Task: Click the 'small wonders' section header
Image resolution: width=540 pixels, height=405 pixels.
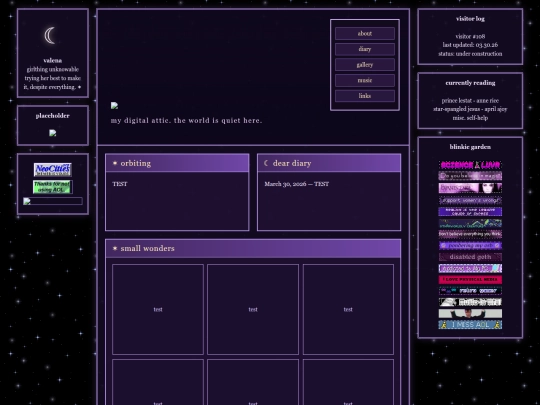Action: (253, 248)
